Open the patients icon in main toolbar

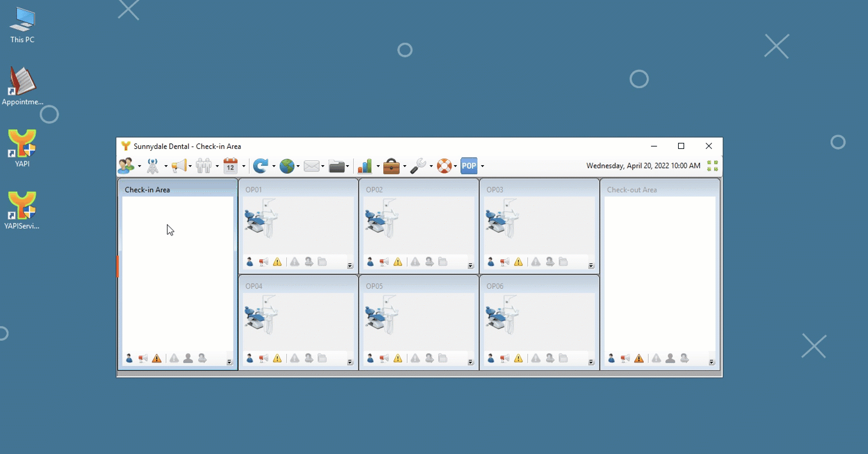[x=126, y=166]
